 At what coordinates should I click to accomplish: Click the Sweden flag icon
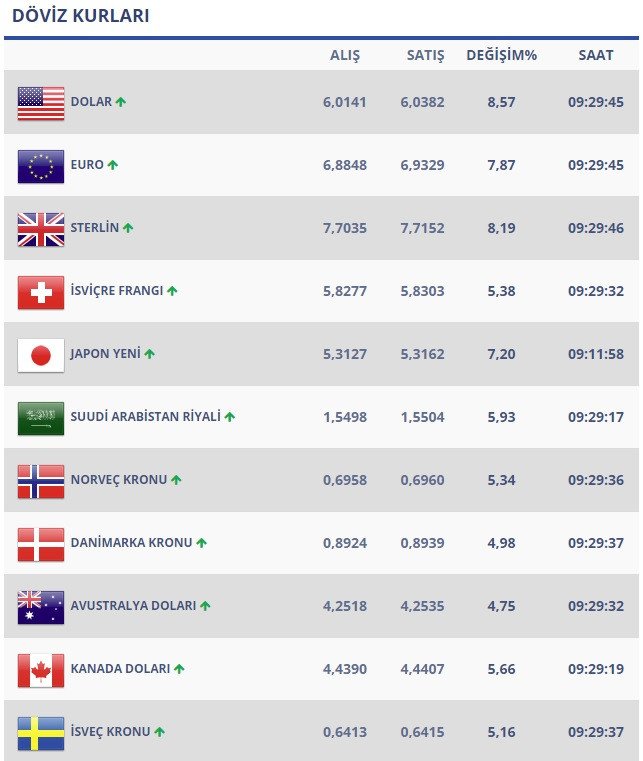[x=41, y=733]
